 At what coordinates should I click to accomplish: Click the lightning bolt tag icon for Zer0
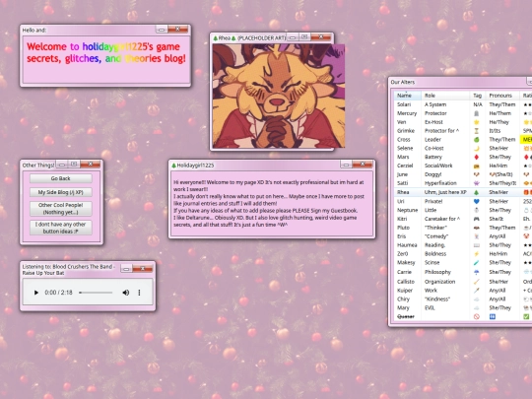[477, 254]
